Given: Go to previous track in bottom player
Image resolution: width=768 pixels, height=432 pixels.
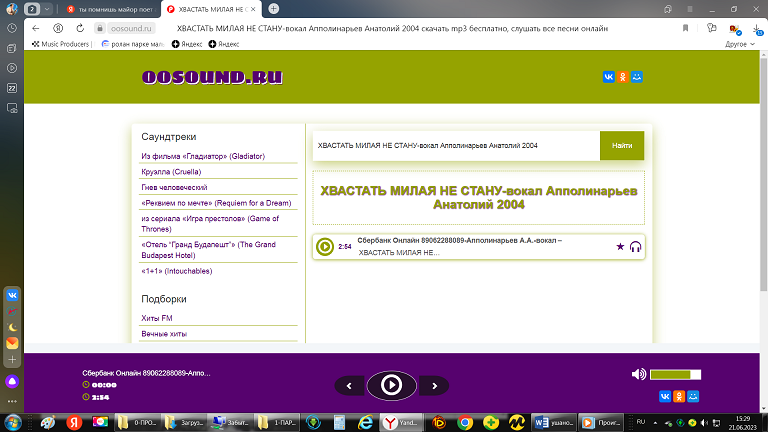Looking at the screenshot, I should click(x=350, y=386).
